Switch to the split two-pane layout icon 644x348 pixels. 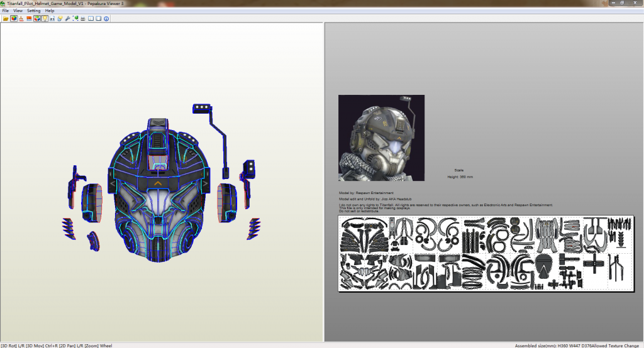91,18
